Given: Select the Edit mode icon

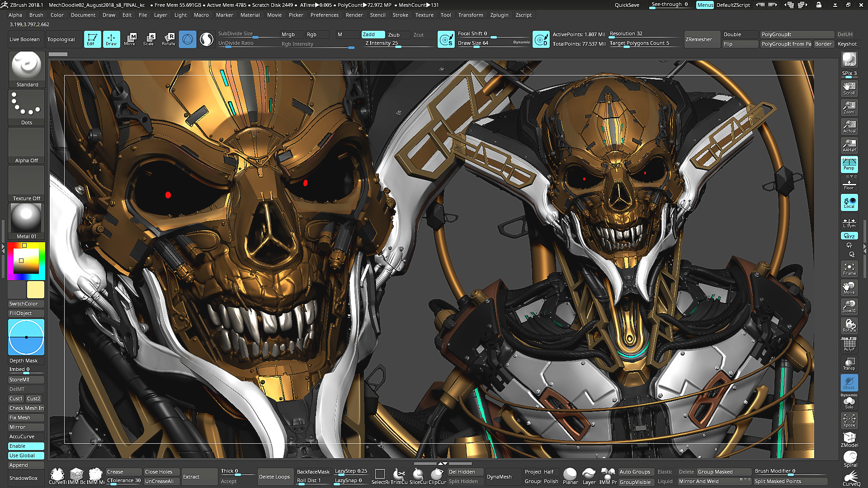Looking at the screenshot, I should [x=92, y=39].
